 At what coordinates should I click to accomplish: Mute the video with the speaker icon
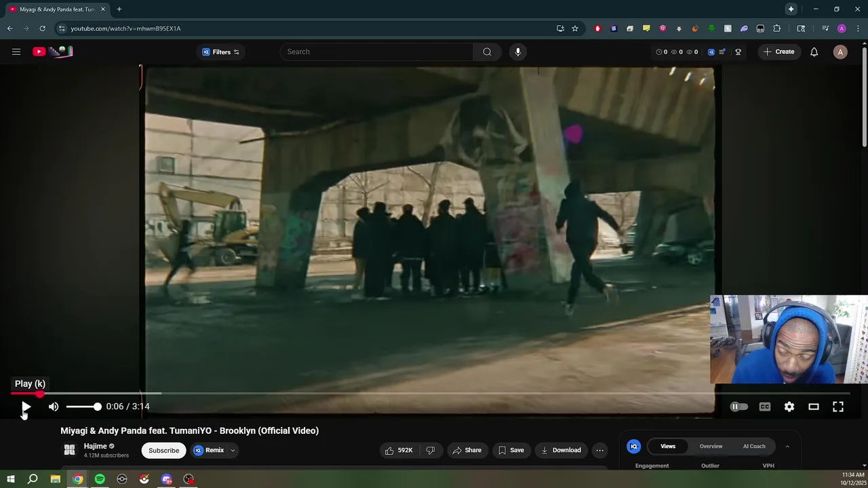[x=54, y=407]
